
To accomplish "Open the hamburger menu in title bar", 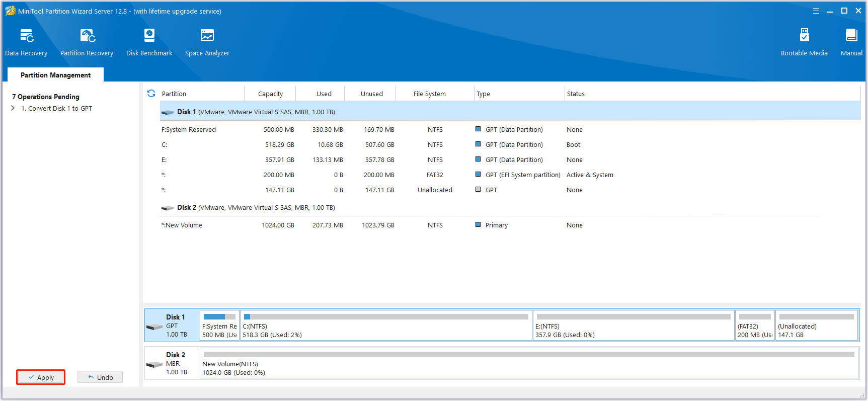I will (816, 11).
